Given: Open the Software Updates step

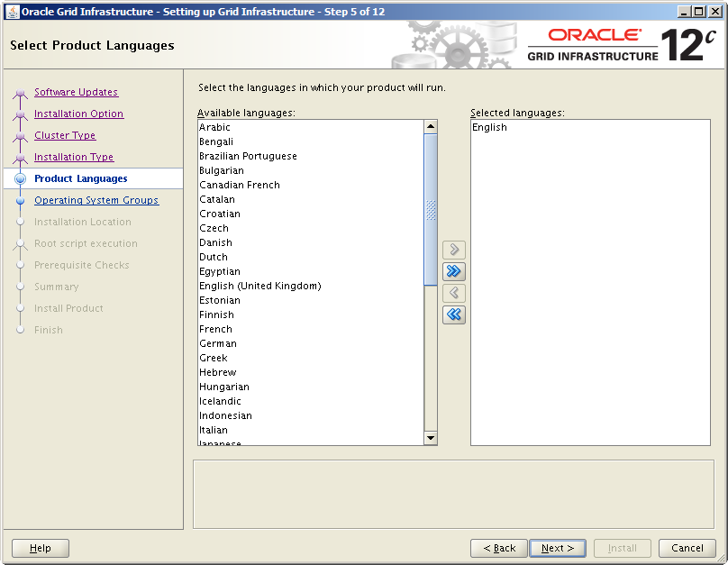Looking at the screenshot, I should pyautogui.click(x=76, y=92).
